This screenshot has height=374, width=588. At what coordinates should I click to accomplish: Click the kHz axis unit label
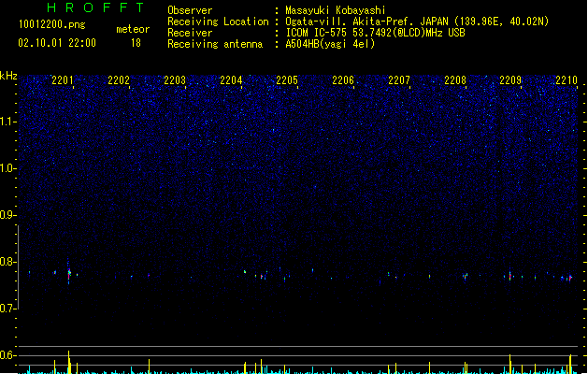point(8,76)
